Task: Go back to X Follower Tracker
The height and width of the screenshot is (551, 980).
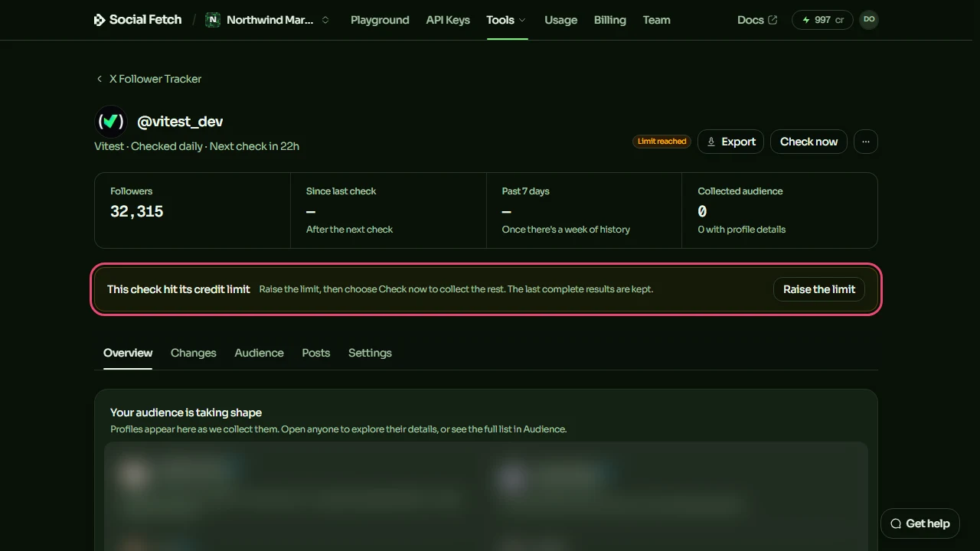Action: coord(149,79)
